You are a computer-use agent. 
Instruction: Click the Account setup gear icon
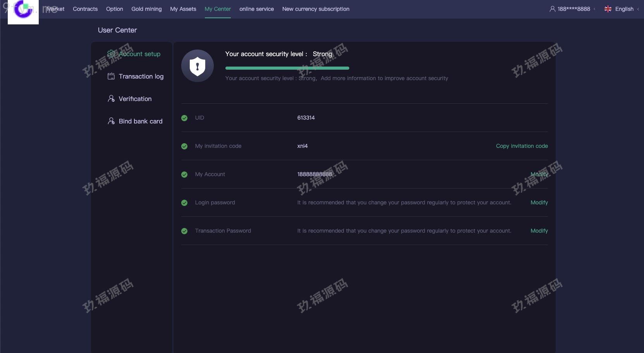pyautogui.click(x=111, y=54)
